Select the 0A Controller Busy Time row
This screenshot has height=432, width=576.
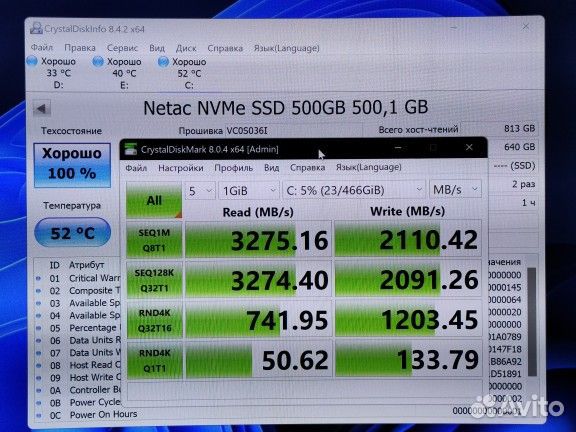pos(78,390)
